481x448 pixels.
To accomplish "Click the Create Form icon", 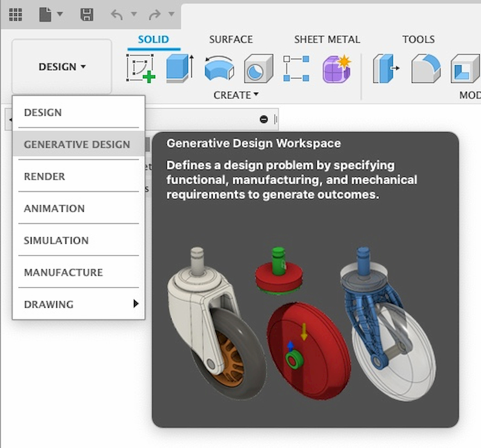I will point(336,68).
